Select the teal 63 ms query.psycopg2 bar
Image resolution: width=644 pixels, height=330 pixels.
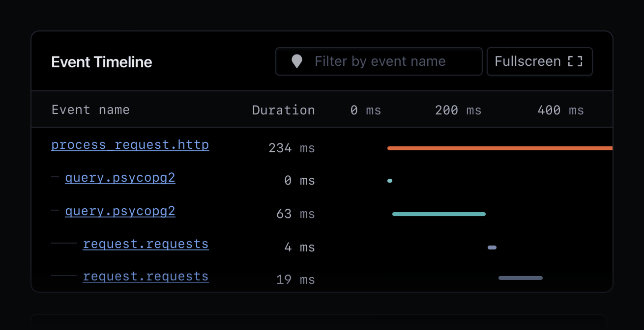439,214
